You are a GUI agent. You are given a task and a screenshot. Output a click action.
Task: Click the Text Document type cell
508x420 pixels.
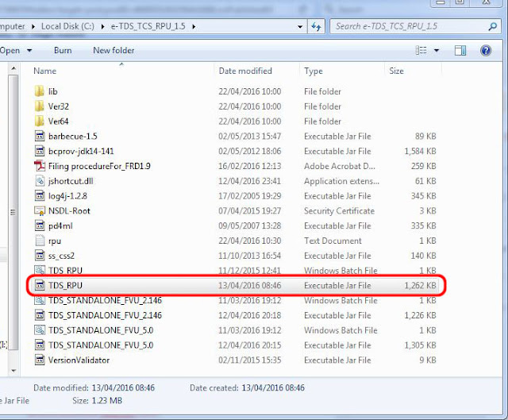333,241
